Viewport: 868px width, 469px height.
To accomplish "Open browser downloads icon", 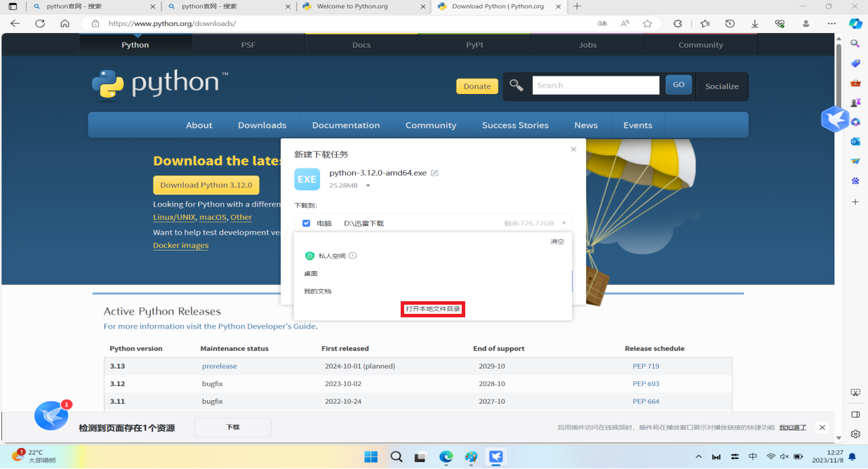I will (755, 23).
